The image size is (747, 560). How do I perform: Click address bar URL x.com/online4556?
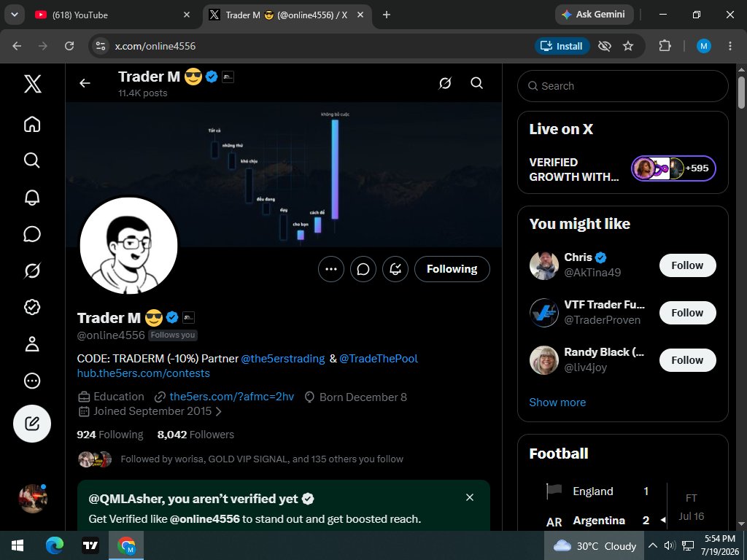pos(155,46)
